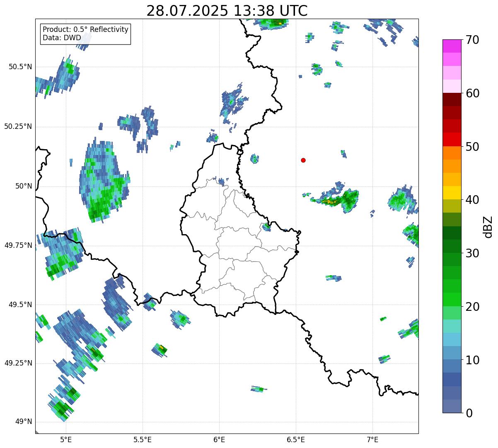Click the small echo with yellow core near 49.3°N 5.6°E
Viewport: 498px width, 448px height.
pyautogui.click(x=160, y=349)
